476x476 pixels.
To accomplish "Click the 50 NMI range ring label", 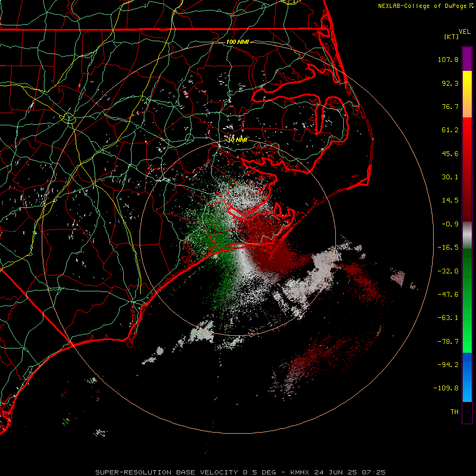I will coord(237,140).
